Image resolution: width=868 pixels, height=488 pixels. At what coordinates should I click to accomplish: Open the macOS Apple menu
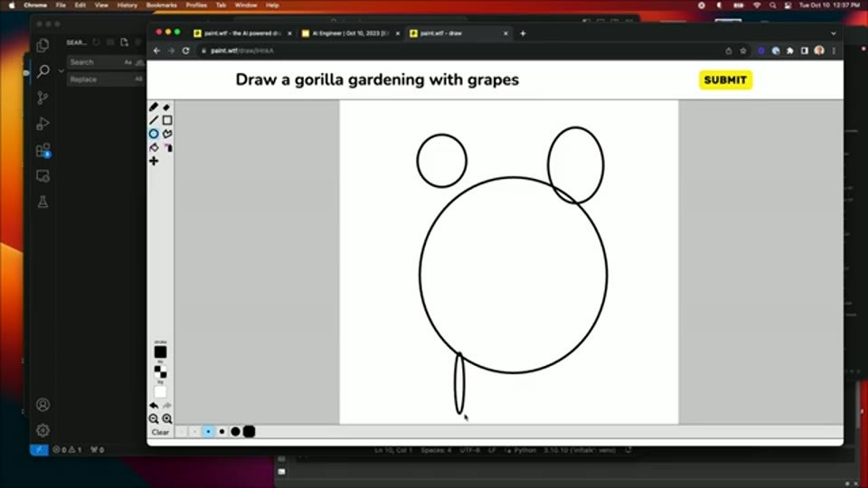pos(11,5)
